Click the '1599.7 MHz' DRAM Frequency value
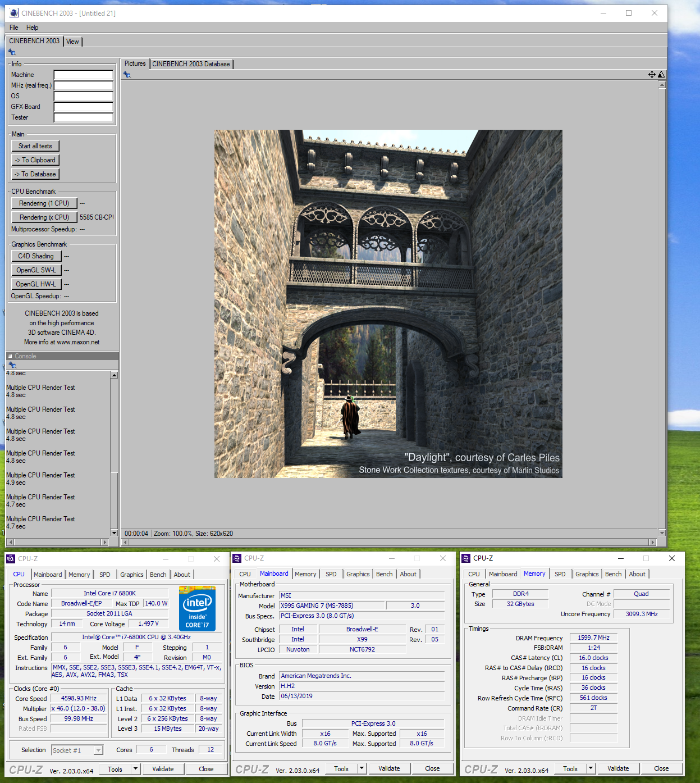 pos(594,638)
